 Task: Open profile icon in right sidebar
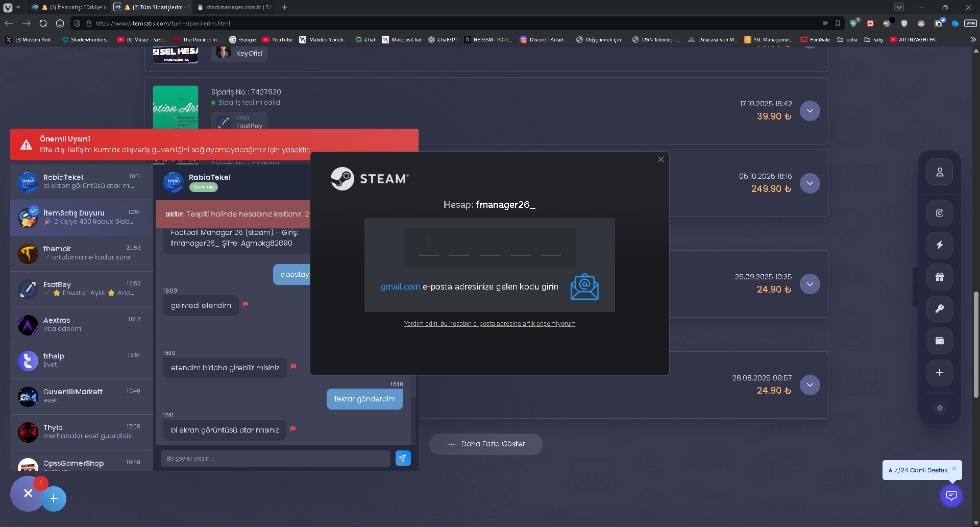[x=940, y=172]
